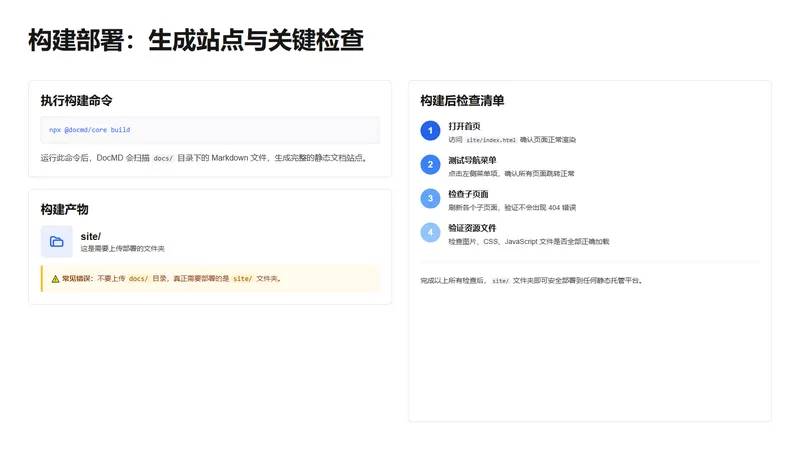Click the checklist title 打开首页

464,126
